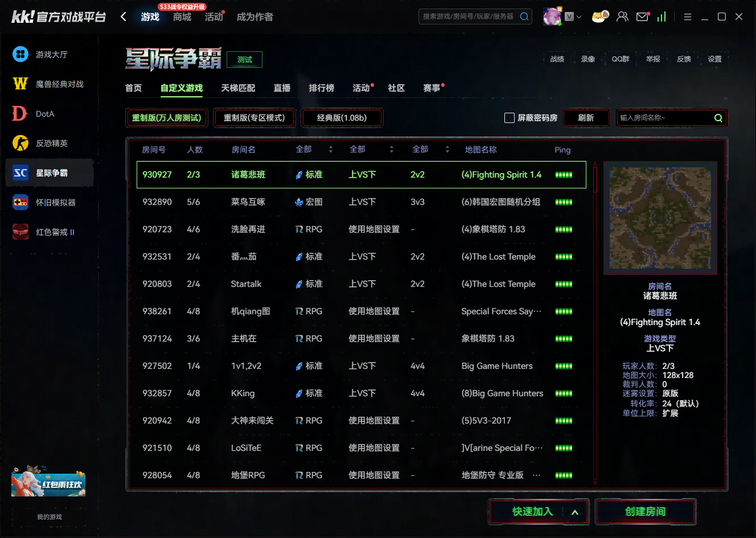Select the 重制版(专区模式) button

[254, 118]
